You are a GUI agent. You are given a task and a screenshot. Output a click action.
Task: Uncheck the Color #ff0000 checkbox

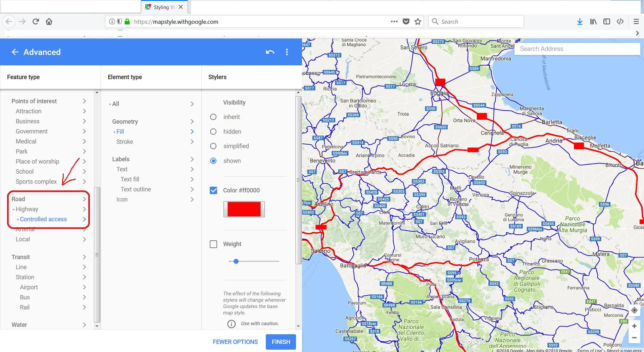pyautogui.click(x=213, y=190)
